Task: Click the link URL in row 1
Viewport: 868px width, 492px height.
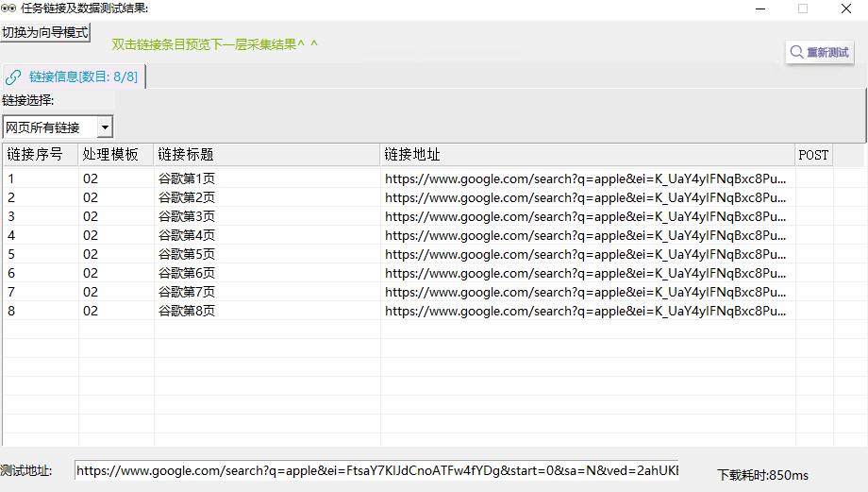Action: click(x=585, y=179)
